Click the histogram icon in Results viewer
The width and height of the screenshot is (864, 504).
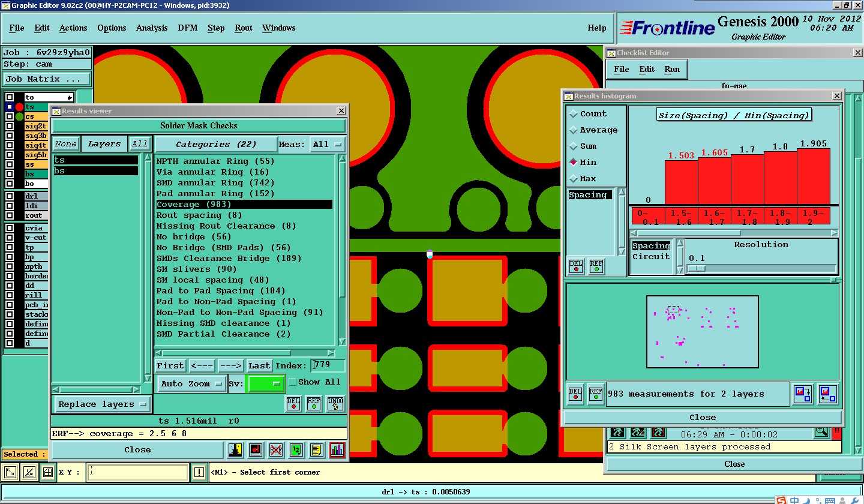pyautogui.click(x=337, y=450)
